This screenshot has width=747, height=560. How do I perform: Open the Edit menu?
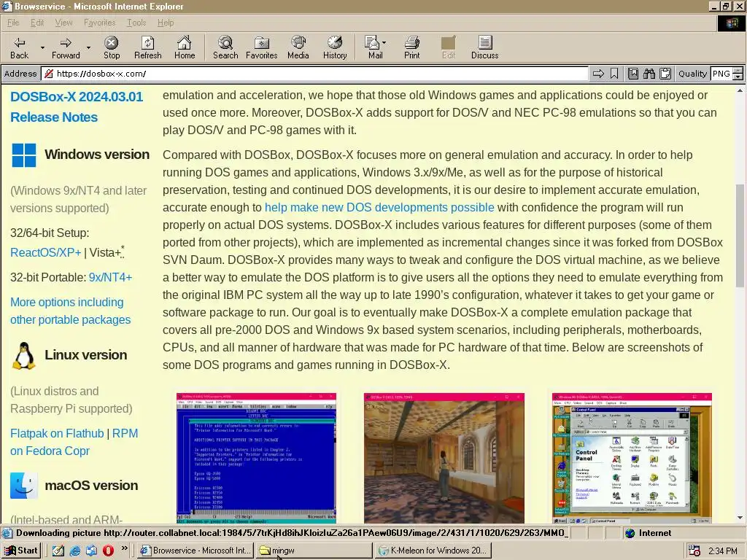pos(37,23)
